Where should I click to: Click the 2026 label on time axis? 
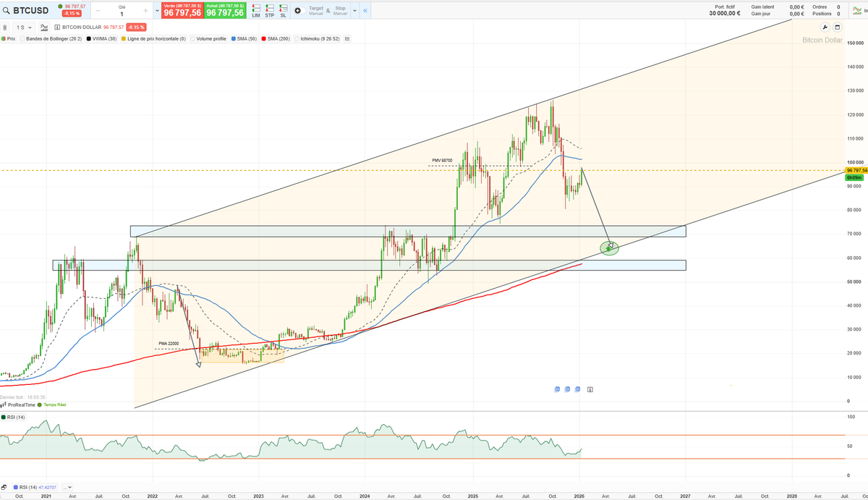579,496
